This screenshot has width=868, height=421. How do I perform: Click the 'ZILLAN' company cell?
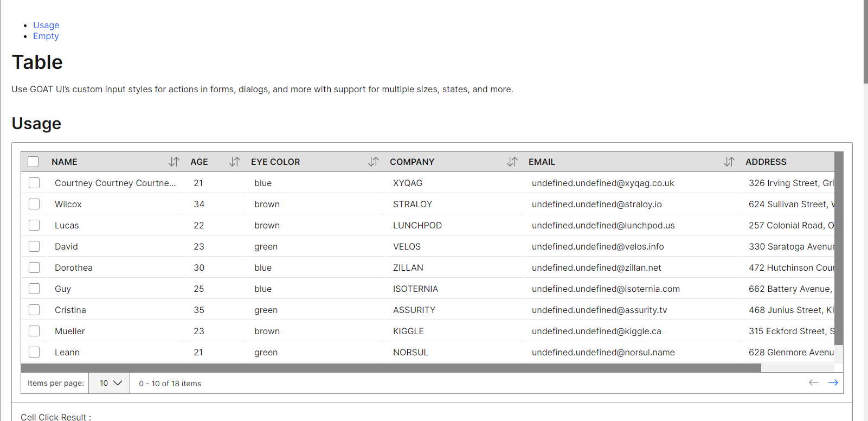pyautogui.click(x=454, y=267)
